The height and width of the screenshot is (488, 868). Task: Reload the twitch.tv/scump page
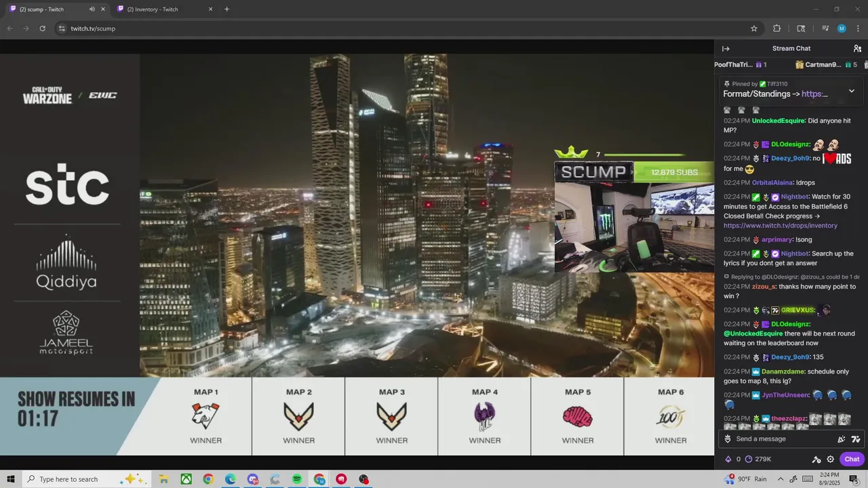click(42, 28)
